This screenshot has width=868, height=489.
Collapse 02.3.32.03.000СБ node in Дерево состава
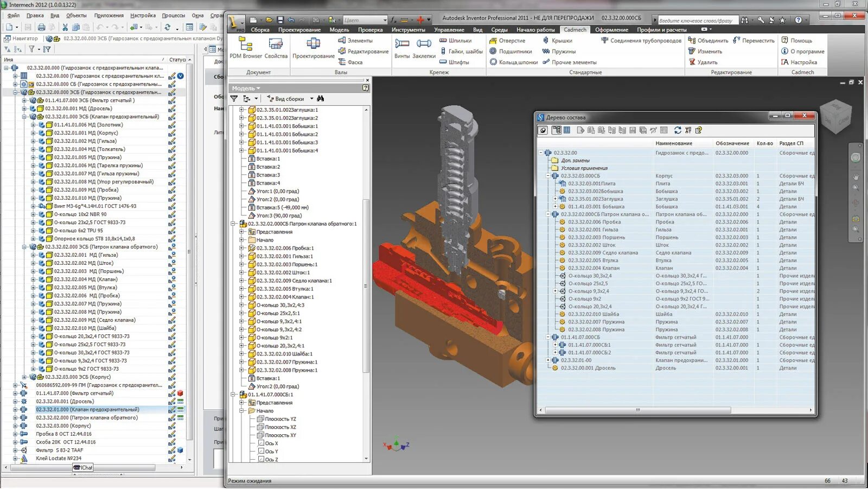tap(548, 176)
